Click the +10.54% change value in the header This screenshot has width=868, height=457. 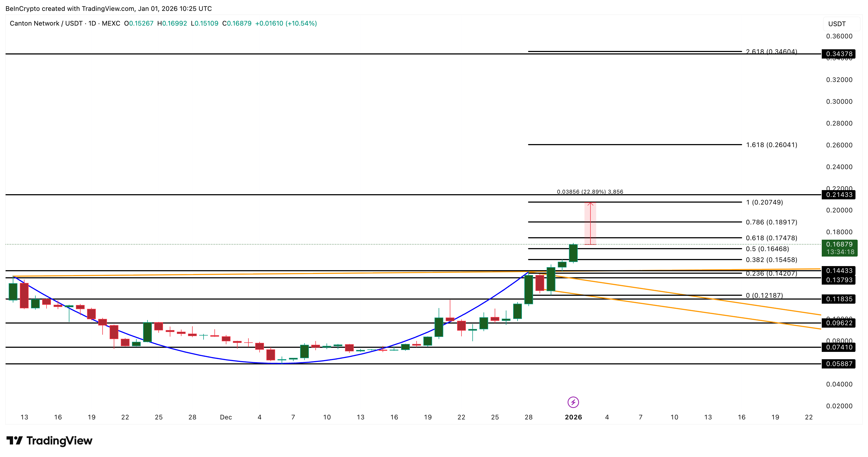click(301, 24)
